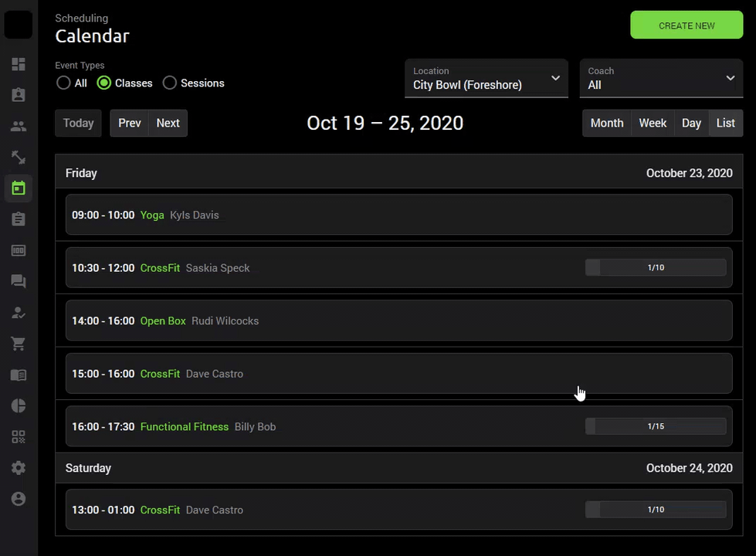Open the dashboard icon in sidebar
Screen dimensions: 756x556
pyautogui.click(x=19, y=64)
